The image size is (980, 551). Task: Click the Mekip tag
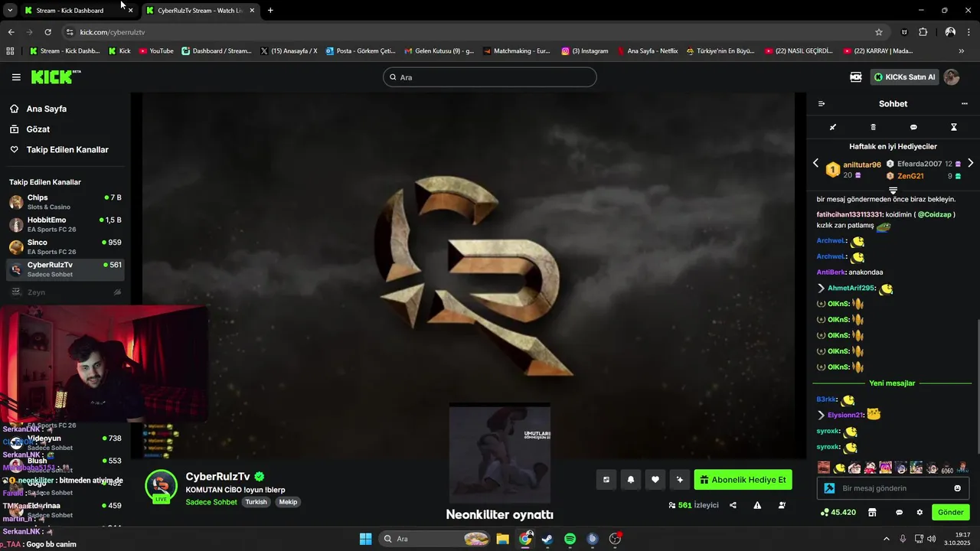[288, 502]
